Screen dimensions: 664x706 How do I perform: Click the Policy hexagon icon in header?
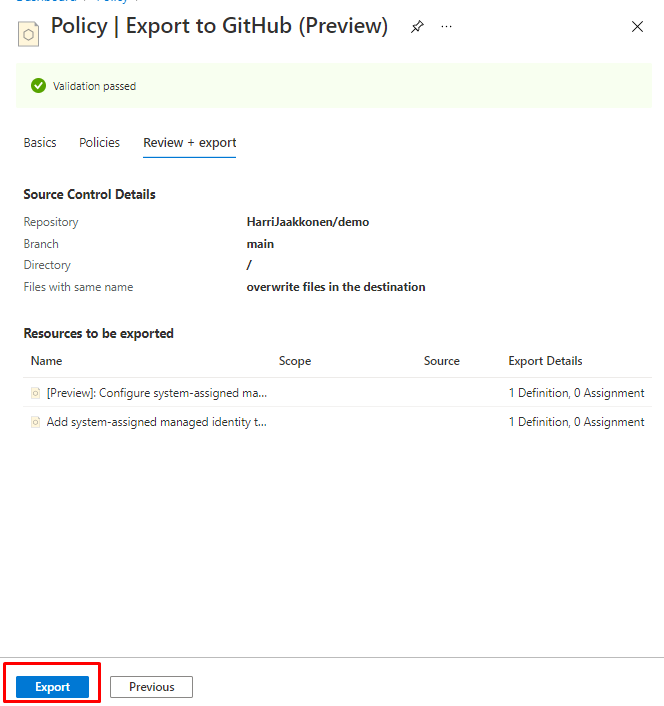tap(29, 32)
